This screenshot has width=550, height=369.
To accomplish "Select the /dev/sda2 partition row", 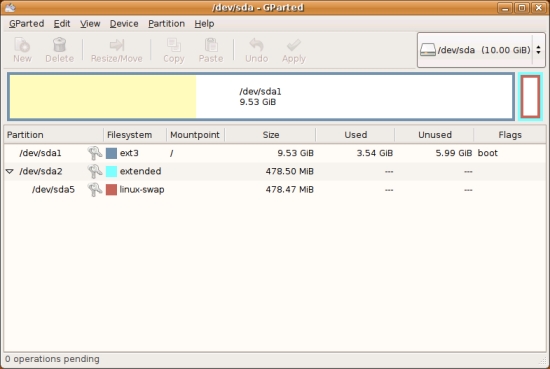I will [x=275, y=171].
